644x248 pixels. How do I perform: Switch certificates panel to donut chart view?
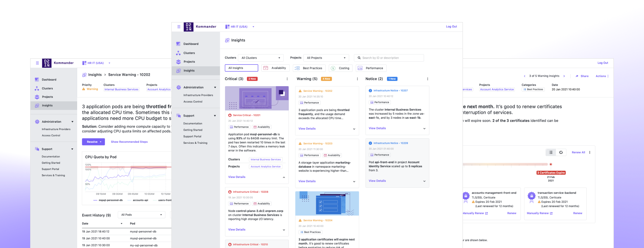(561, 152)
